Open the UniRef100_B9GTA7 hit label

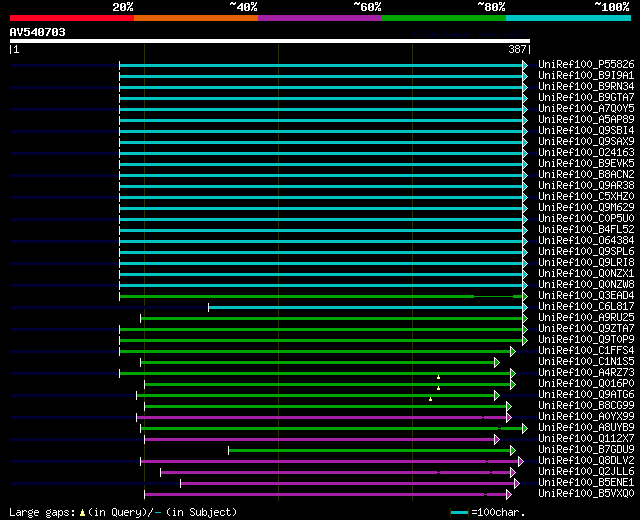(x=586, y=98)
